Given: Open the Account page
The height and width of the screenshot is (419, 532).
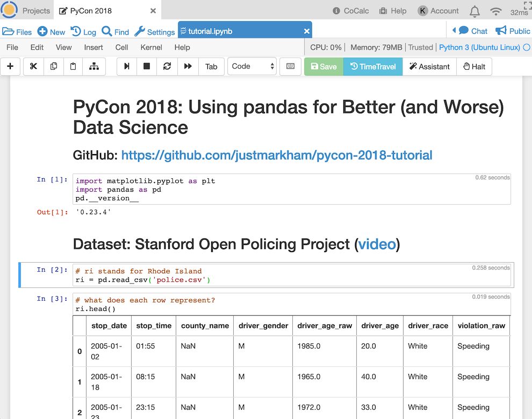Looking at the screenshot, I should [x=438, y=11].
